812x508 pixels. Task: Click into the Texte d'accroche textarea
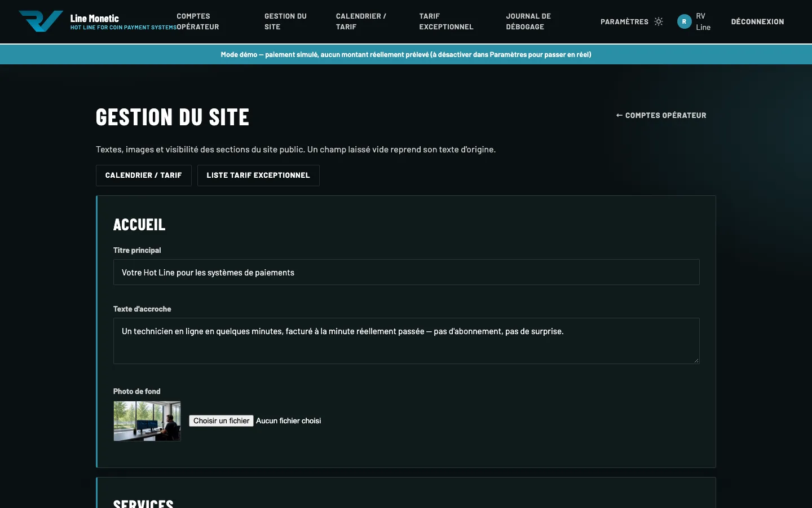click(x=406, y=341)
